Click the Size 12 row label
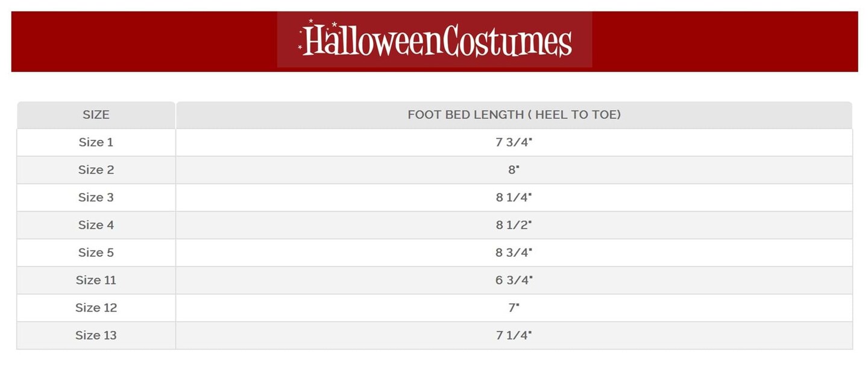This screenshot has height=366, width=868. tap(96, 308)
